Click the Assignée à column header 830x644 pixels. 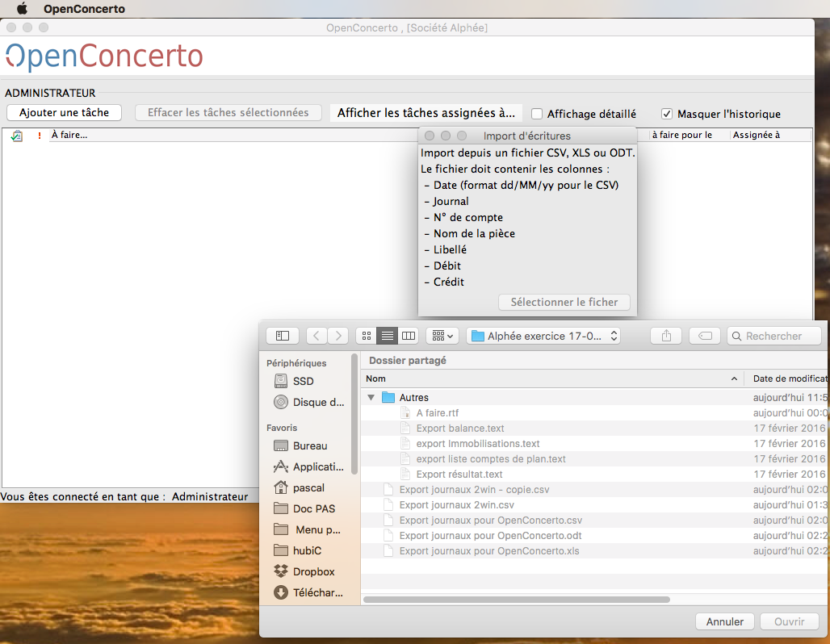(757, 135)
